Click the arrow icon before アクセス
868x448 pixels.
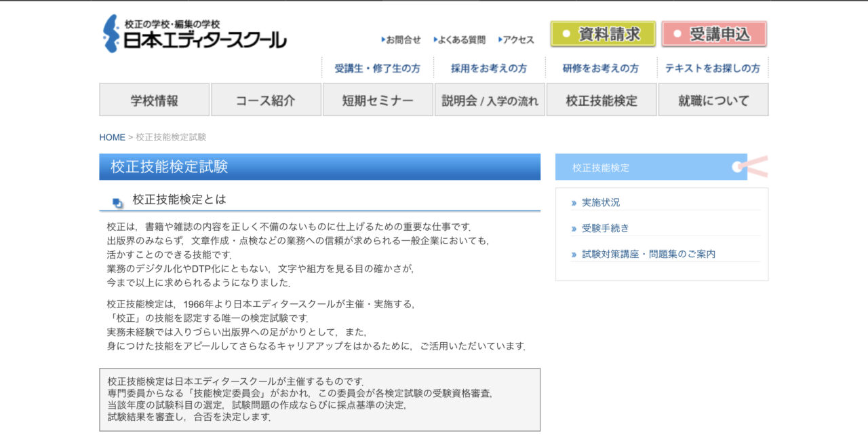(499, 39)
